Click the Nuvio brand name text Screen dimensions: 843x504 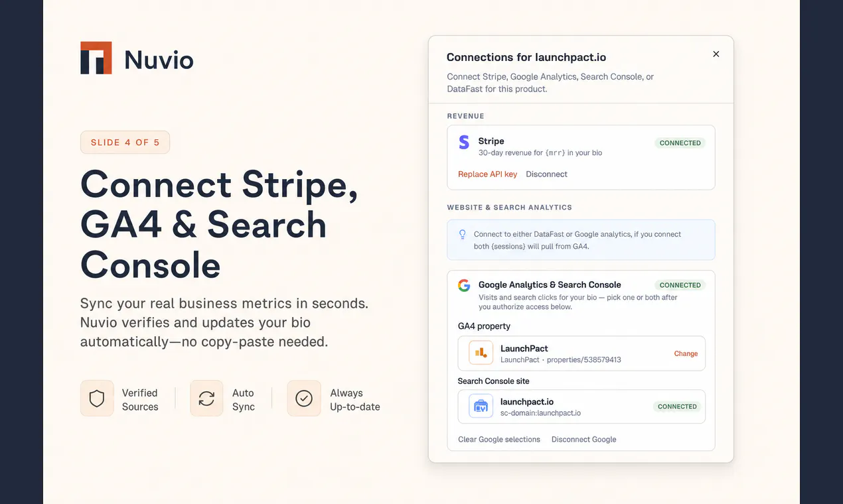coord(159,60)
